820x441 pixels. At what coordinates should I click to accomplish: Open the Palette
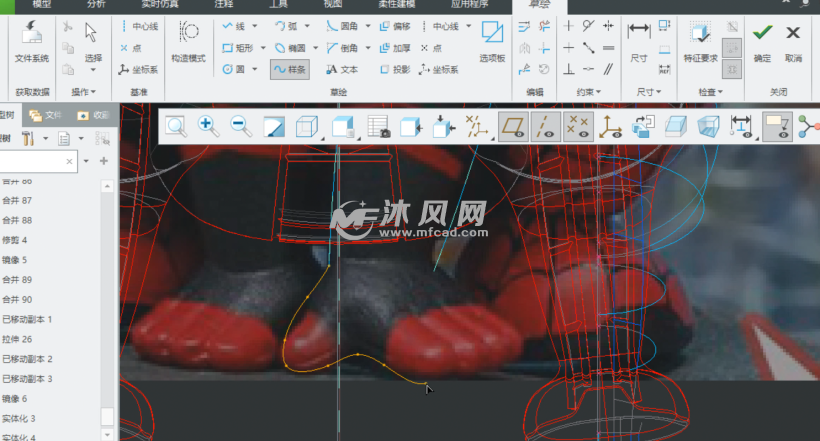[492, 42]
